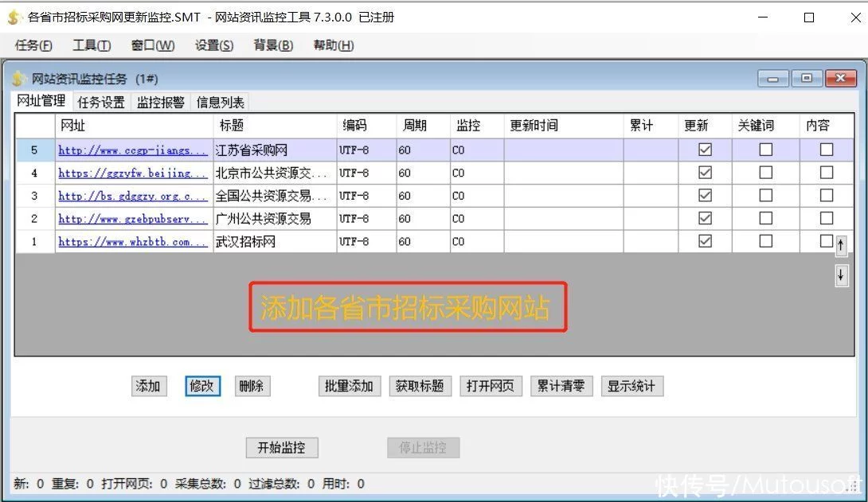
Task: Click the app coin icon in title bar
Action: pyautogui.click(x=14, y=18)
